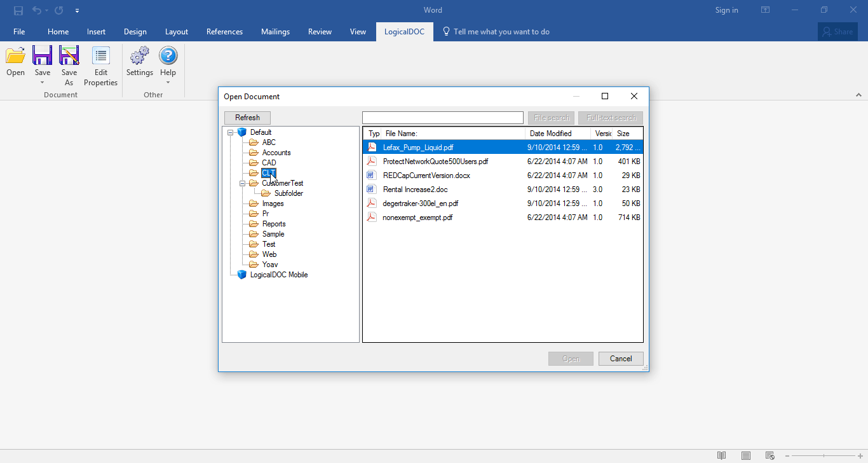Screen dimensions: 868x463
Task: Click the File search button
Action: tap(551, 118)
